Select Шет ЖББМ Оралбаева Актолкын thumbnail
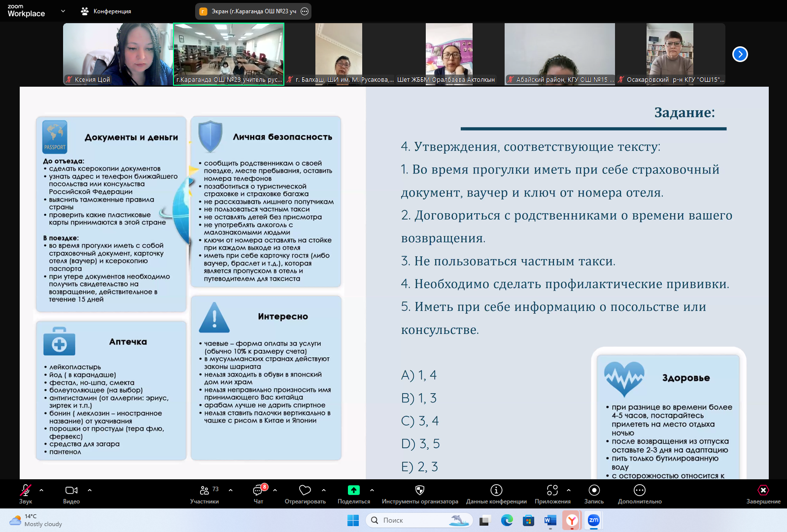787x532 pixels. tap(449, 54)
